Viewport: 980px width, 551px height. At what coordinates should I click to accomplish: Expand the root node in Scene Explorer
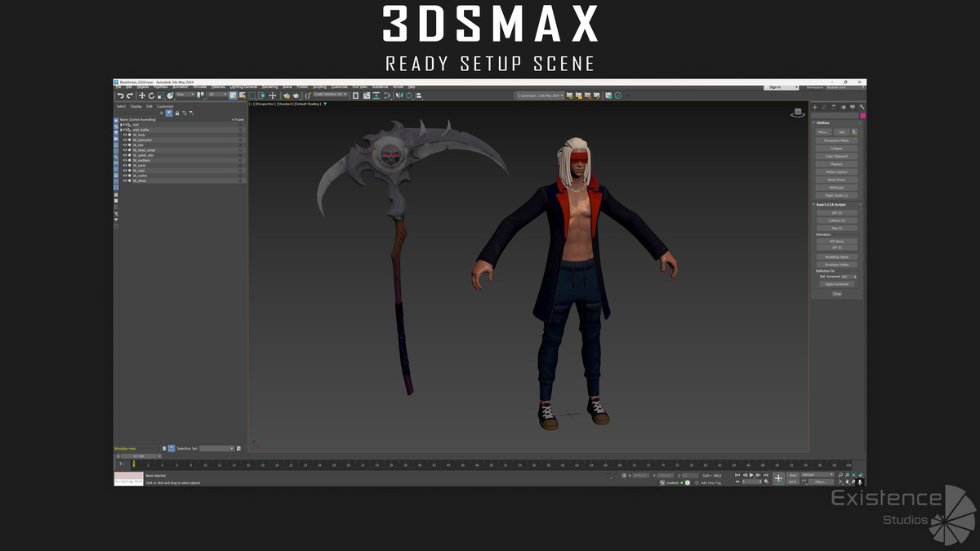tap(121, 125)
